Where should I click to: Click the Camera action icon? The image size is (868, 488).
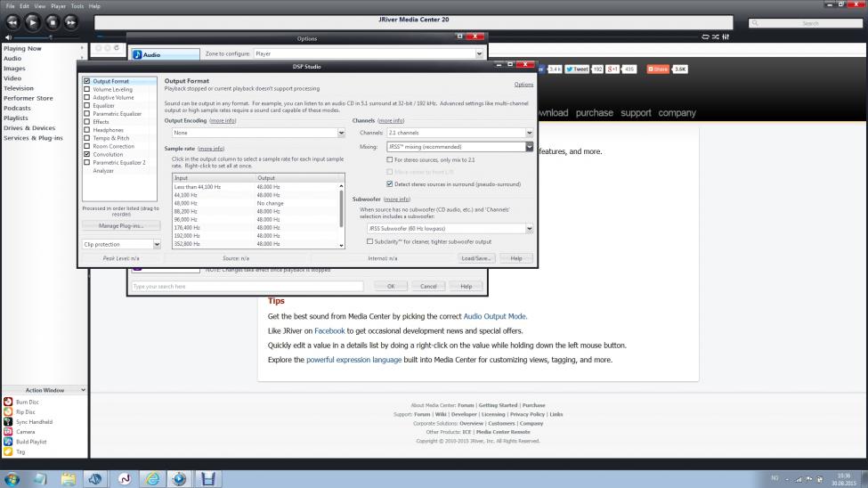tap(8, 432)
